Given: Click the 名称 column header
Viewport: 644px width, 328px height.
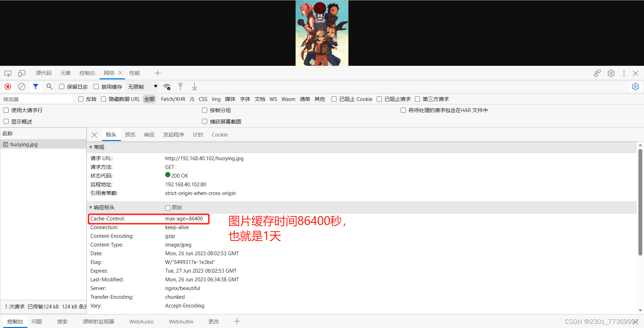Looking at the screenshot, I should [43, 134].
